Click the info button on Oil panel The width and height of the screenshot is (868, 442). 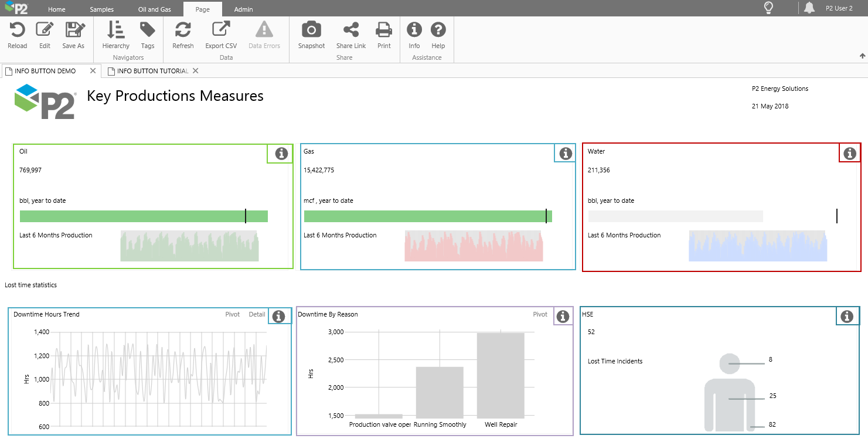pos(281,154)
